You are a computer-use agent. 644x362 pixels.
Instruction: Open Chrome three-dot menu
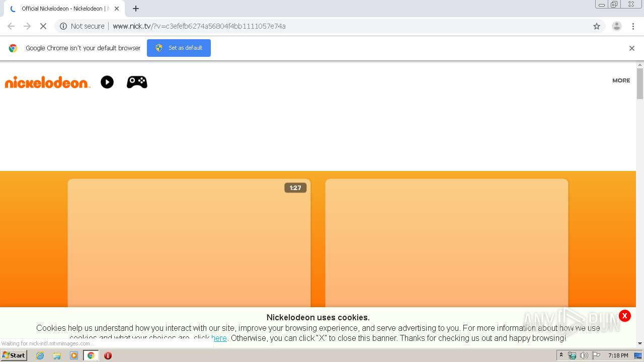tap(633, 26)
